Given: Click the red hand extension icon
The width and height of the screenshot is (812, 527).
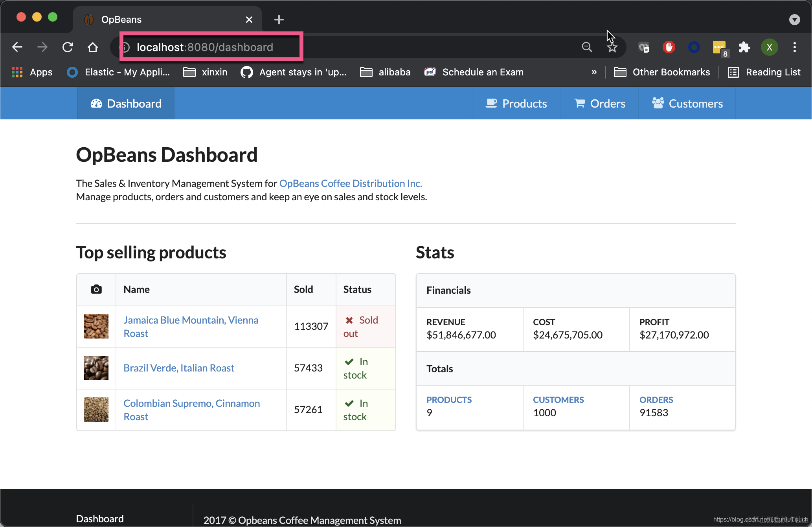Looking at the screenshot, I should click(669, 48).
